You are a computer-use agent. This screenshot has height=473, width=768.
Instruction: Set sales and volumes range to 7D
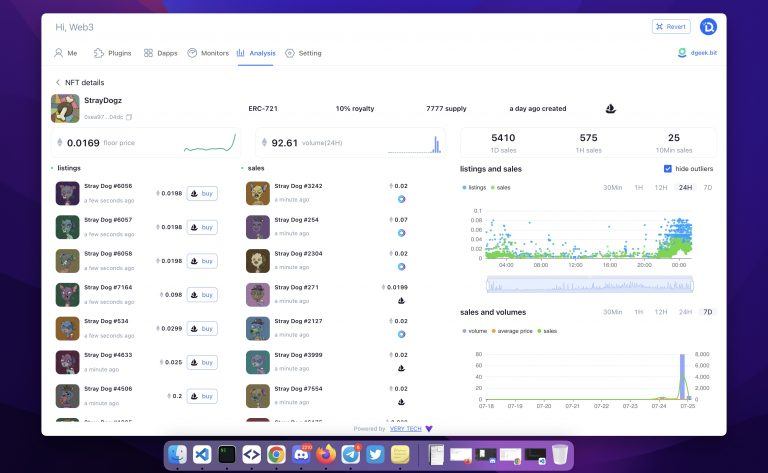(x=708, y=312)
